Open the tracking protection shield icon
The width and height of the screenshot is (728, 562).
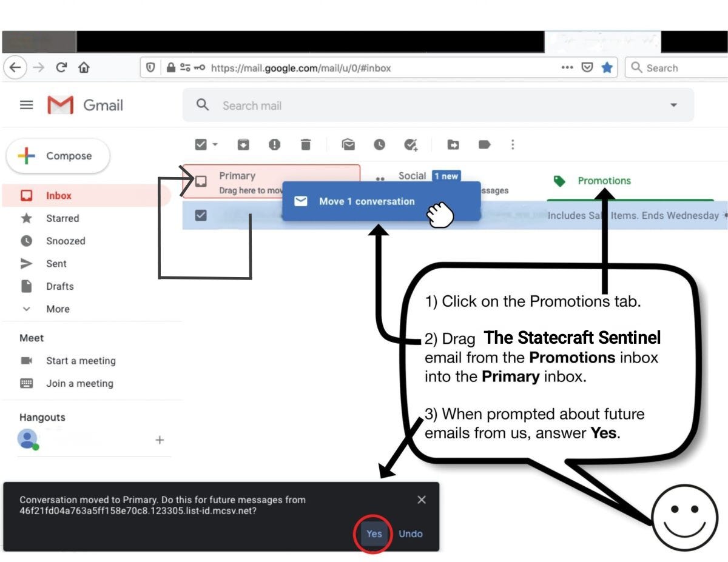point(151,68)
